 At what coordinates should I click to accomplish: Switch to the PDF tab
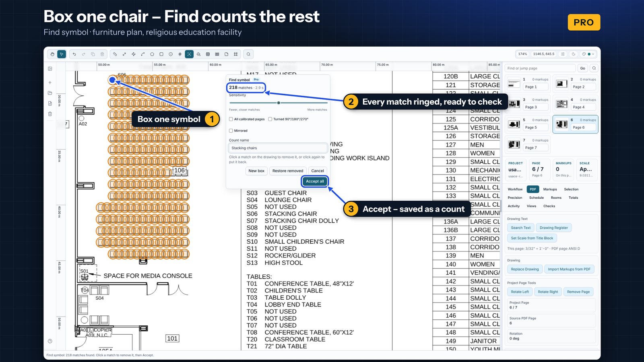tap(533, 189)
